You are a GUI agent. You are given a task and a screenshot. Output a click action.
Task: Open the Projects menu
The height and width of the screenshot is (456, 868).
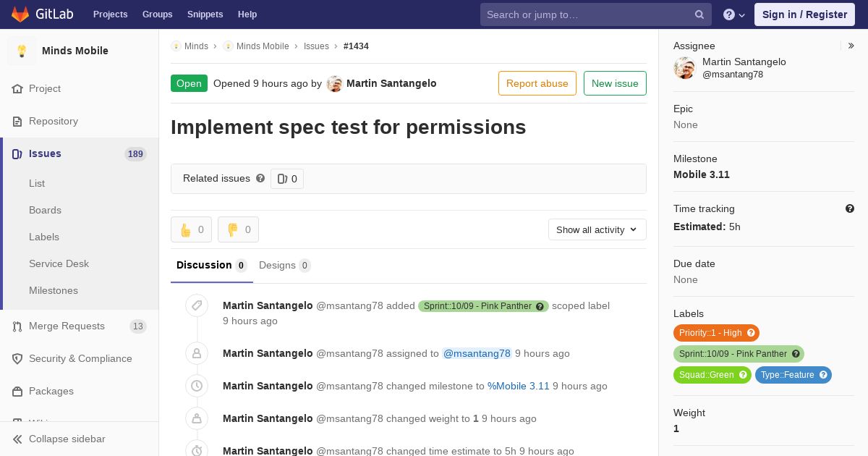pos(110,14)
